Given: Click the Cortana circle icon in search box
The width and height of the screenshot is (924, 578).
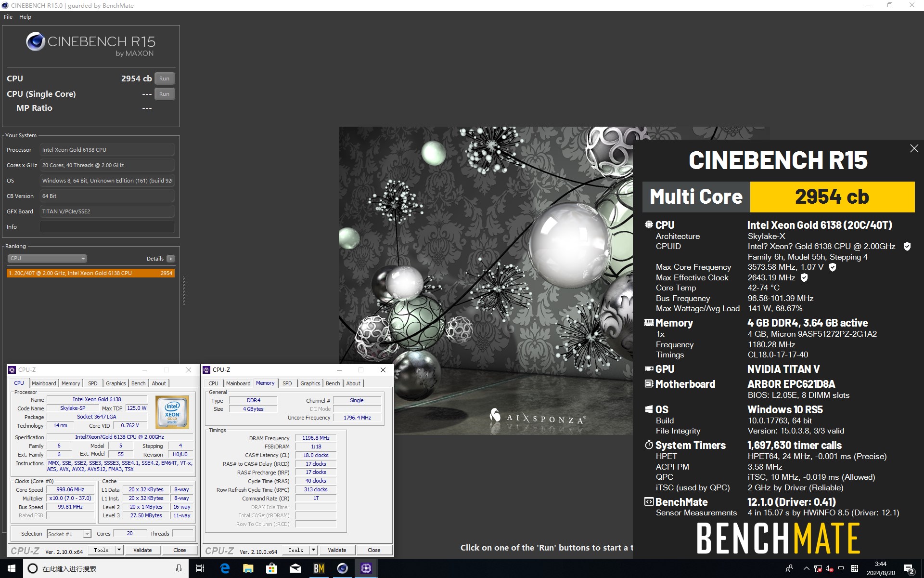Looking at the screenshot, I should [33, 568].
